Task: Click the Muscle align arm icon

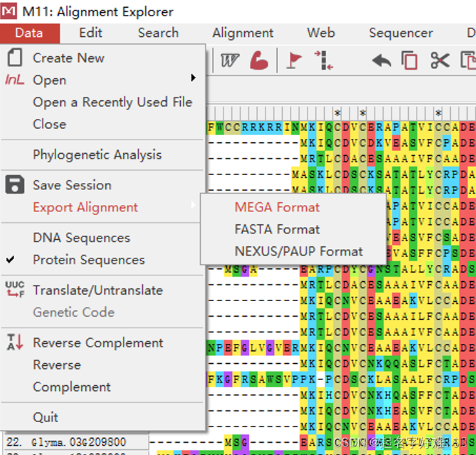Action: (259, 60)
